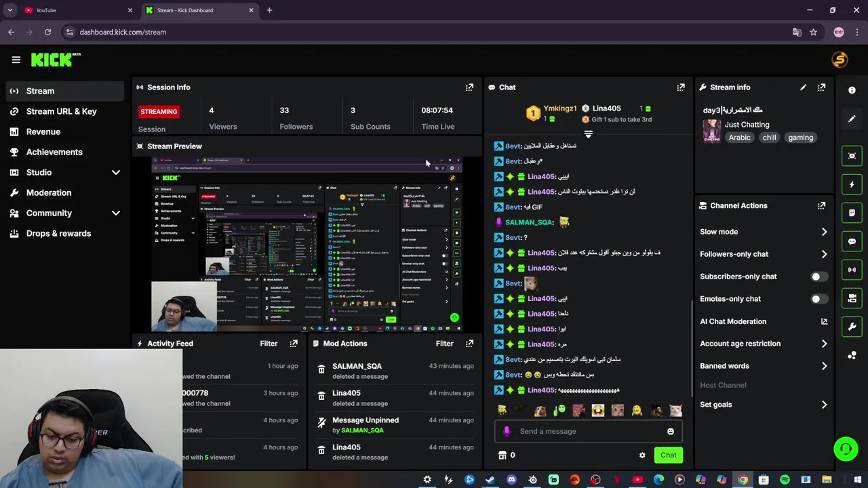This screenshot has height=488, width=868.
Task: Open Discord from the taskbar
Action: point(511,480)
